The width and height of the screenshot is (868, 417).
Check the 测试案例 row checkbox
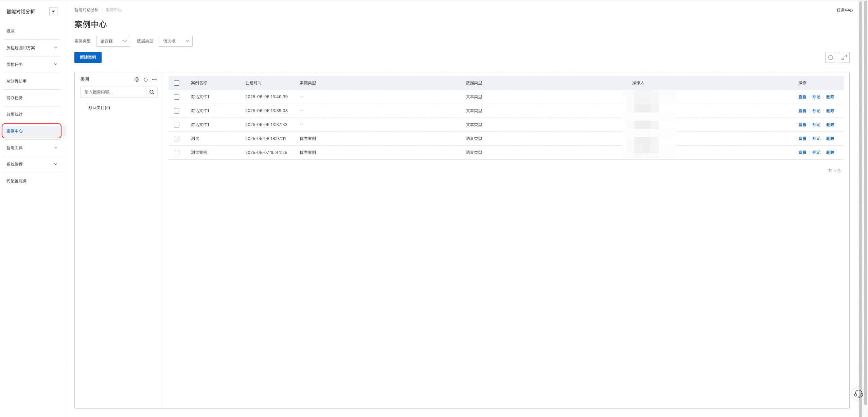(177, 153)
